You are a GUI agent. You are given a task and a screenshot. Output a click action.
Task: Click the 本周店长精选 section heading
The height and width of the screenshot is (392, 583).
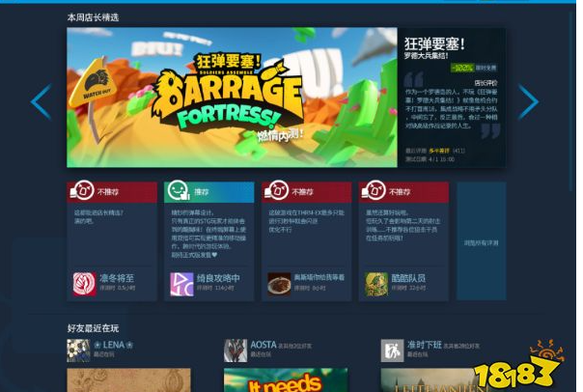pyautogui.click(x=93, y=17)
